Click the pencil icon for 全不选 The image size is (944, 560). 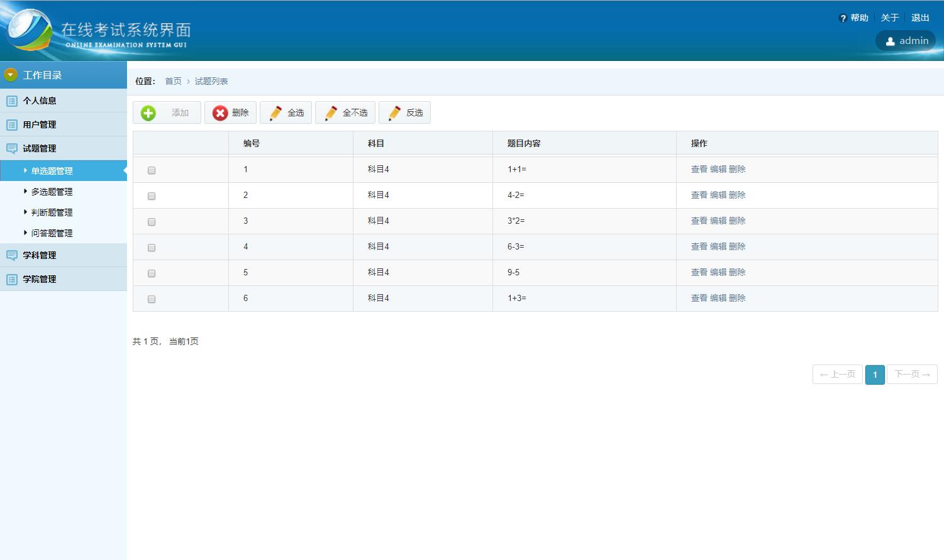331,113
